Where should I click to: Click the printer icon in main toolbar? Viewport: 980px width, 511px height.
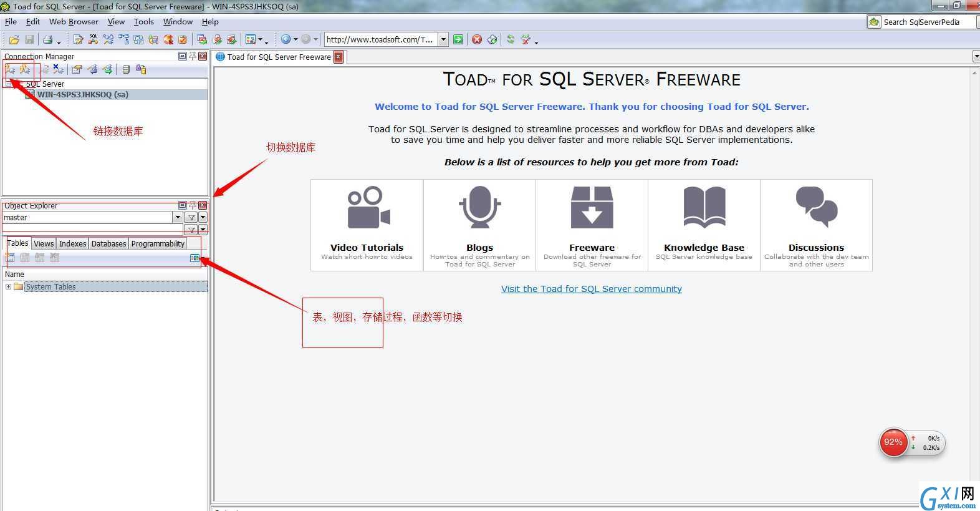(x=47, y=39)
